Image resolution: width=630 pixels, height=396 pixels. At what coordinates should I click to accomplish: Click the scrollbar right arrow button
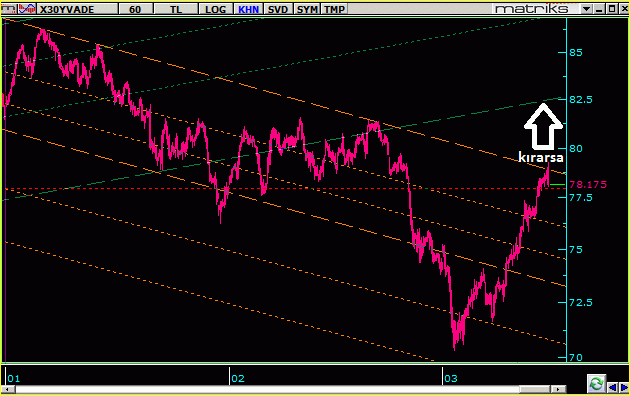[558, 389]
